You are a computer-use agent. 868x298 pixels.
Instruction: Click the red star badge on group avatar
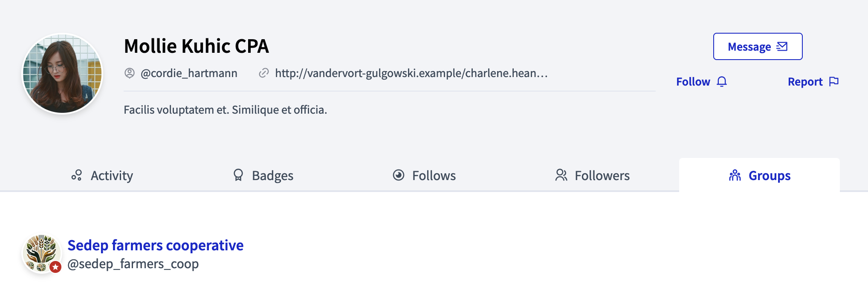[x=55, y=267]
